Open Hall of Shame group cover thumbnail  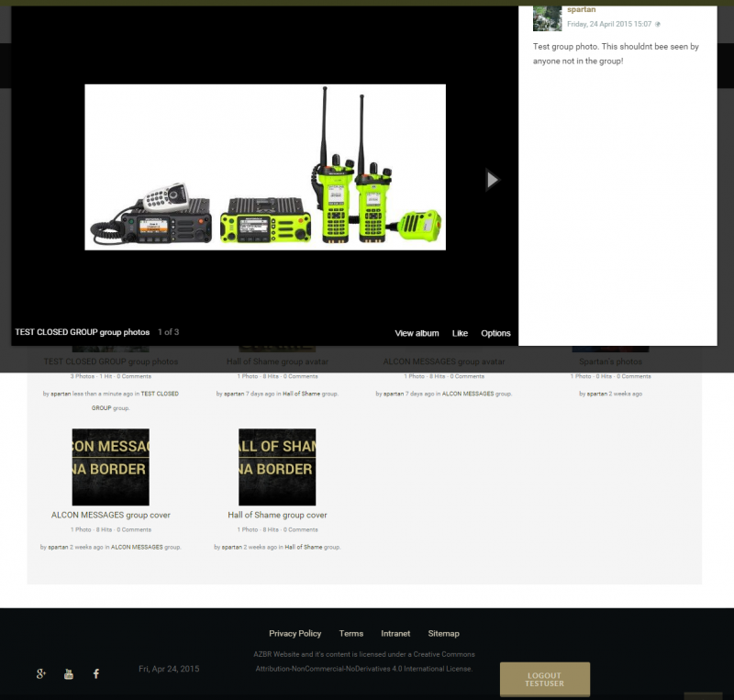pyautogui.click(x=277, y=467)
